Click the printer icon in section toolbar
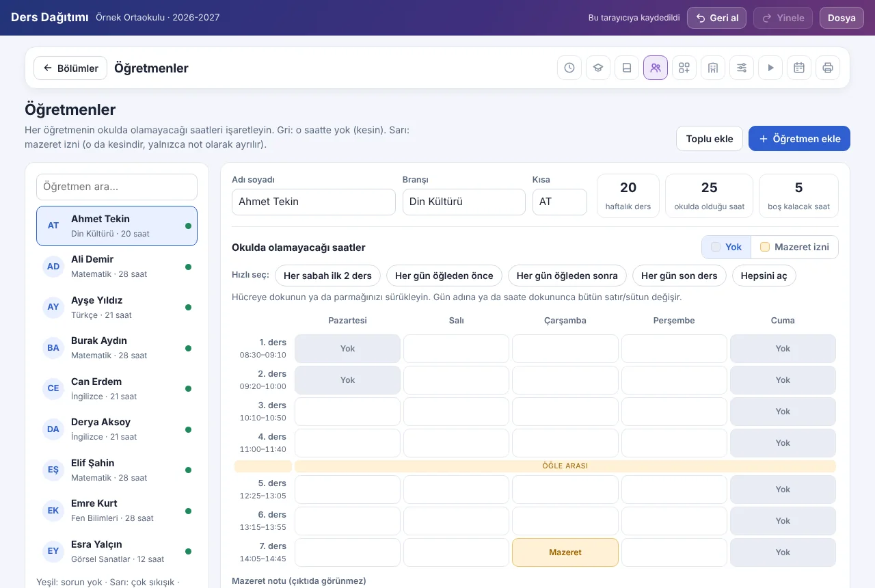Viewport: 875px width, 588px height. click(828, 68)
